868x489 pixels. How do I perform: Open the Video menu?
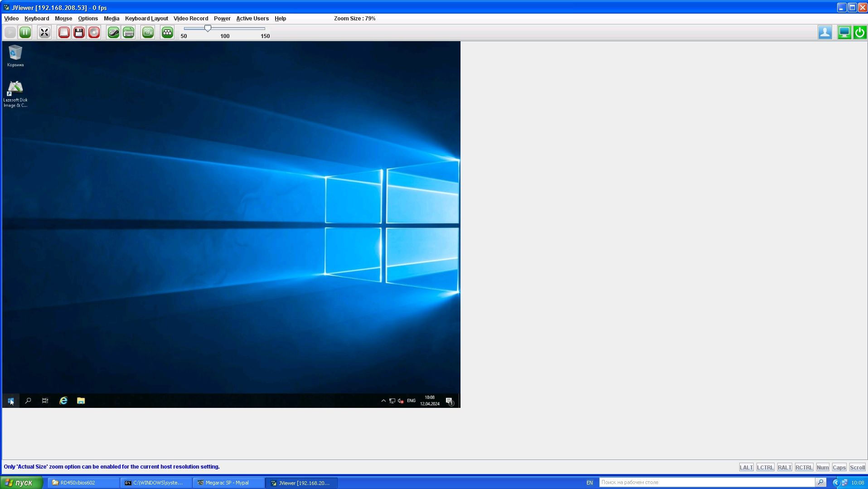click(x=11, y=19)
